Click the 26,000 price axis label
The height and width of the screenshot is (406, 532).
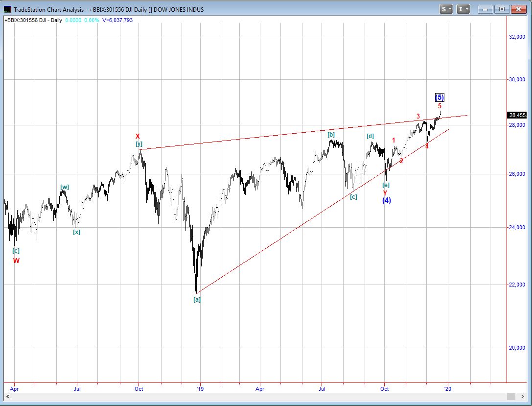click(517, 174)
